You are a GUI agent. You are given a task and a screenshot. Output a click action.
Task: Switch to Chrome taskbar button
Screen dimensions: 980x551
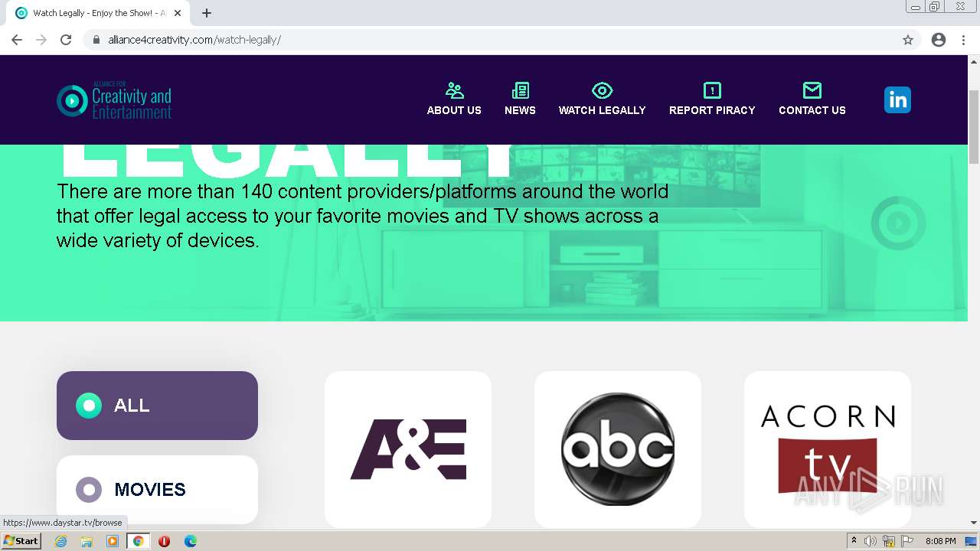point(138,541)
